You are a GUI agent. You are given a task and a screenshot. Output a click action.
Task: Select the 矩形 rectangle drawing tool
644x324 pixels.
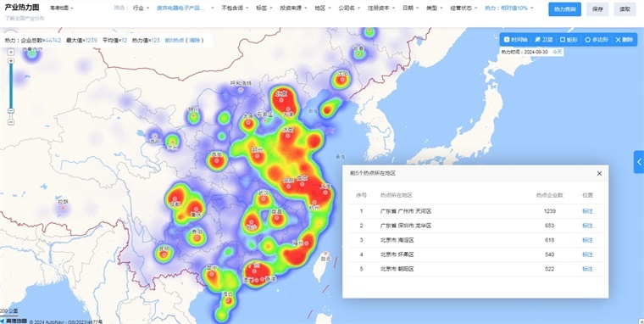(x=569, y=40)
